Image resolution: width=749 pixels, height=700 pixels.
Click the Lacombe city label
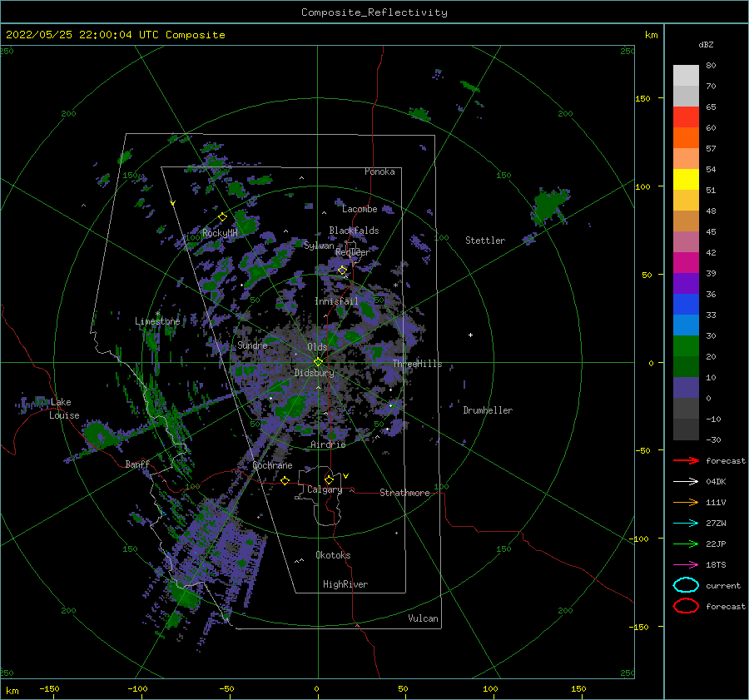tap(360, 209)
